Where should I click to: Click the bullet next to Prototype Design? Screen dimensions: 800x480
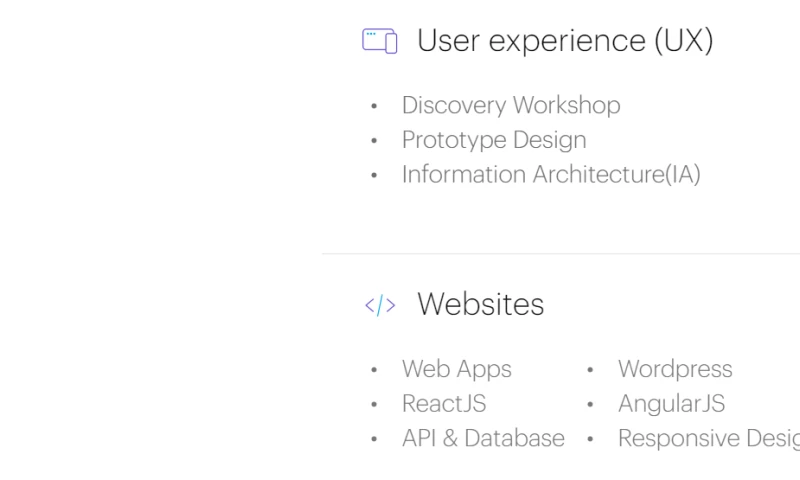pos(374,141)
